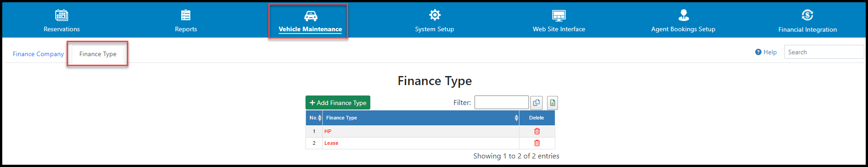
Task: Open the HP finance type entry
Action: tap(328, 131)
